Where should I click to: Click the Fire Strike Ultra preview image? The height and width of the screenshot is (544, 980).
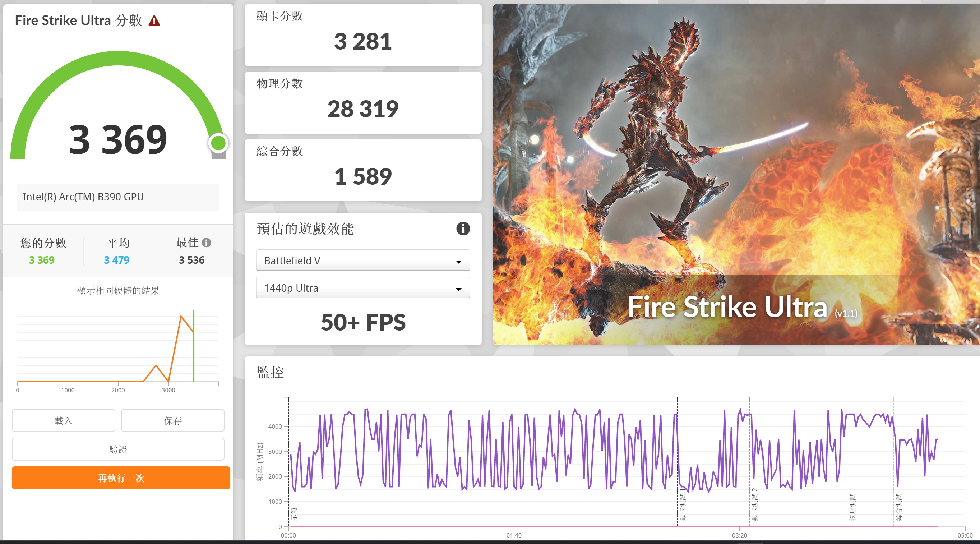[736, 175]
